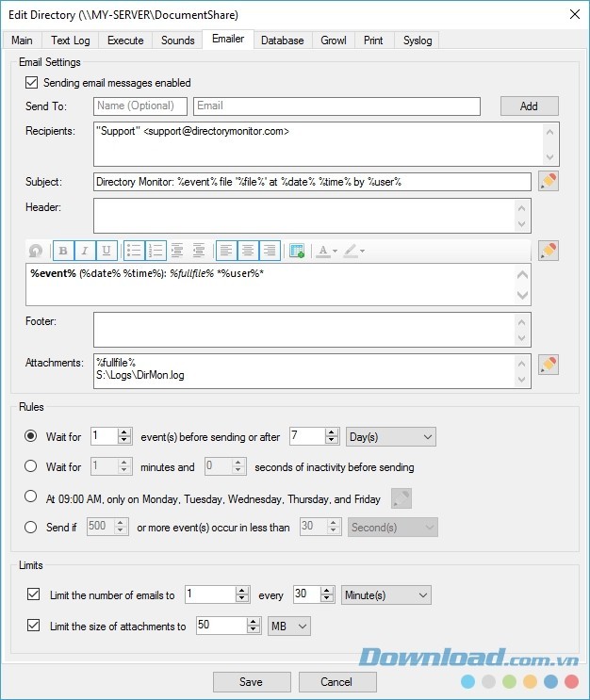
Task: Align body text right
Action: tap(270, 251)
